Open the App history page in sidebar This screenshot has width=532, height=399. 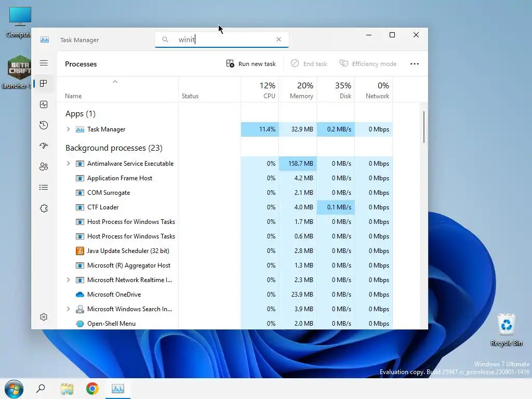tap(44, 125)
